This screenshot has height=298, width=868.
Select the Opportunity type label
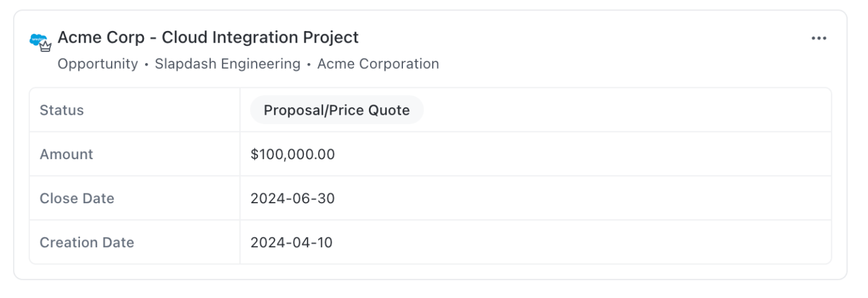tap(97, 64)
